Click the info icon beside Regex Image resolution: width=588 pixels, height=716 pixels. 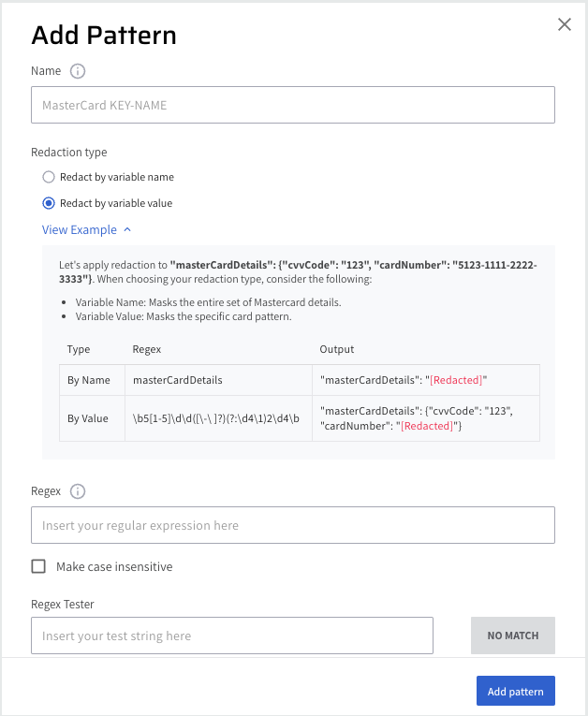pyautogui.click(x=79, y=491)
